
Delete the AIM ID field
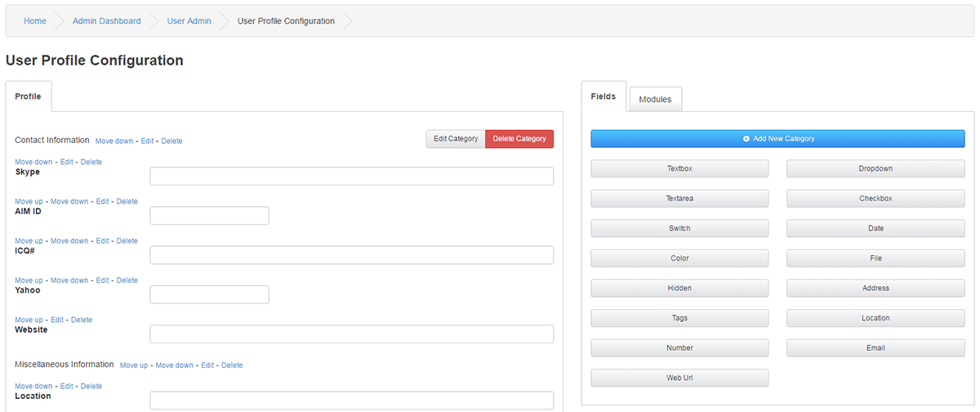[127, 201]
